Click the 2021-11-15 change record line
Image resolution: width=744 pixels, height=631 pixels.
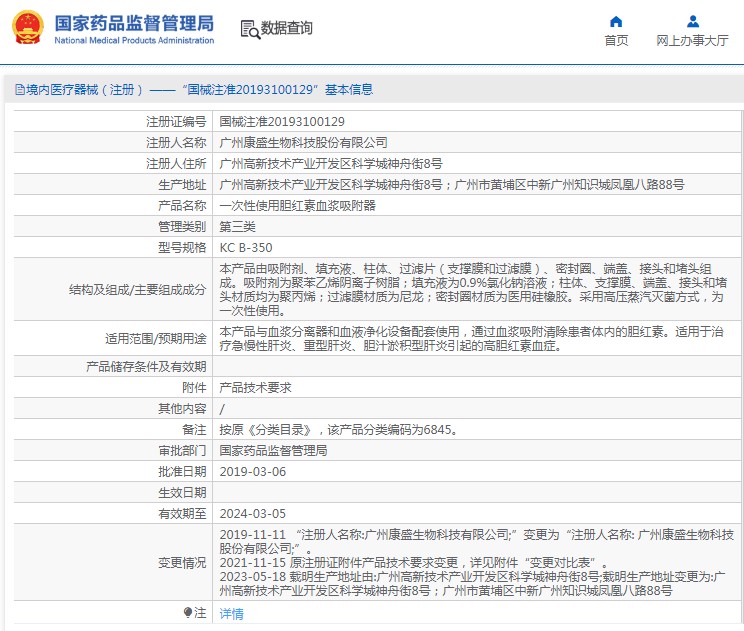(414, 563)
